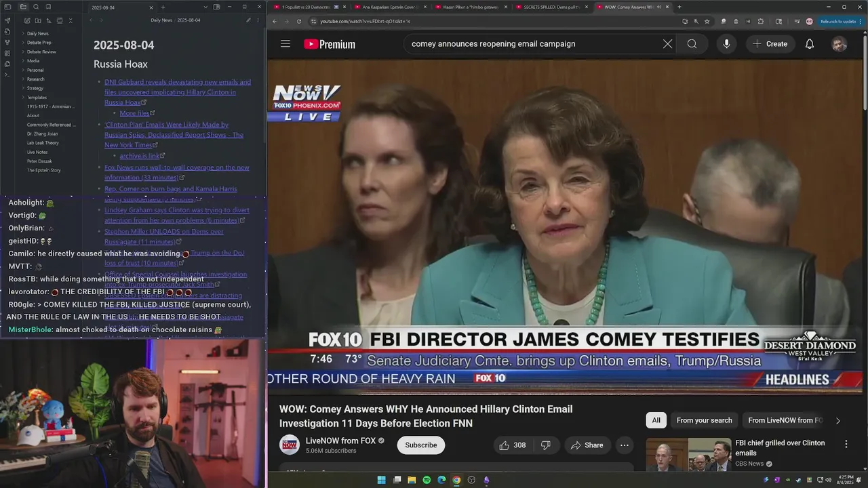The width and height of the screenshot is (868, 488).
Task: Switch to SECRETS SPILLED browser tab
Action: pos(551,7)
